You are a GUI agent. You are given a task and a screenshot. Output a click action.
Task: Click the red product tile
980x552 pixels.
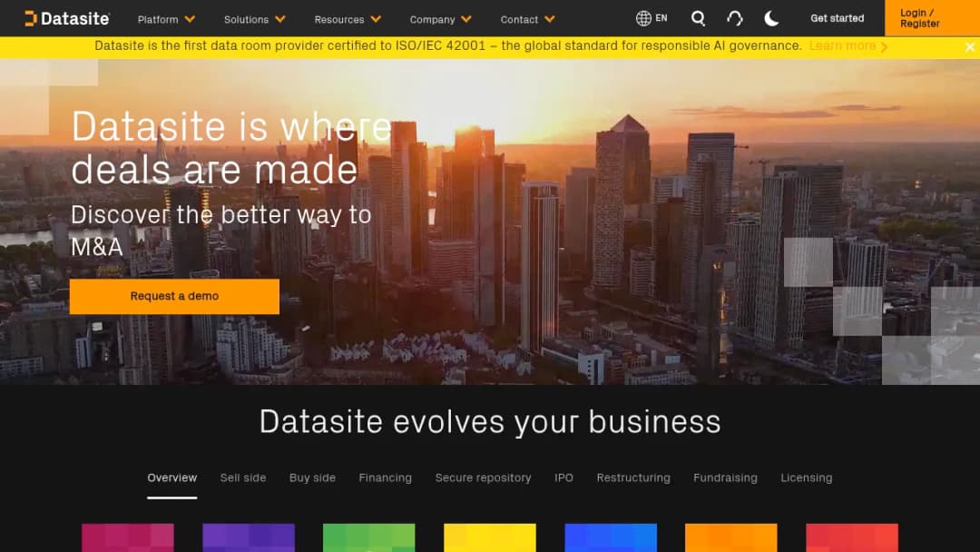(852, 537)
